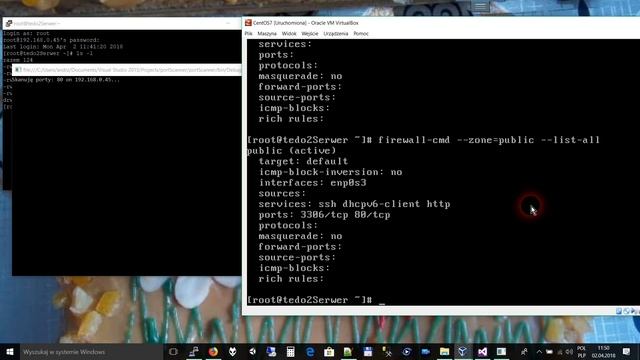Click the portScanner console title bar icon
640x360 pixels.
tap(18, 70)
